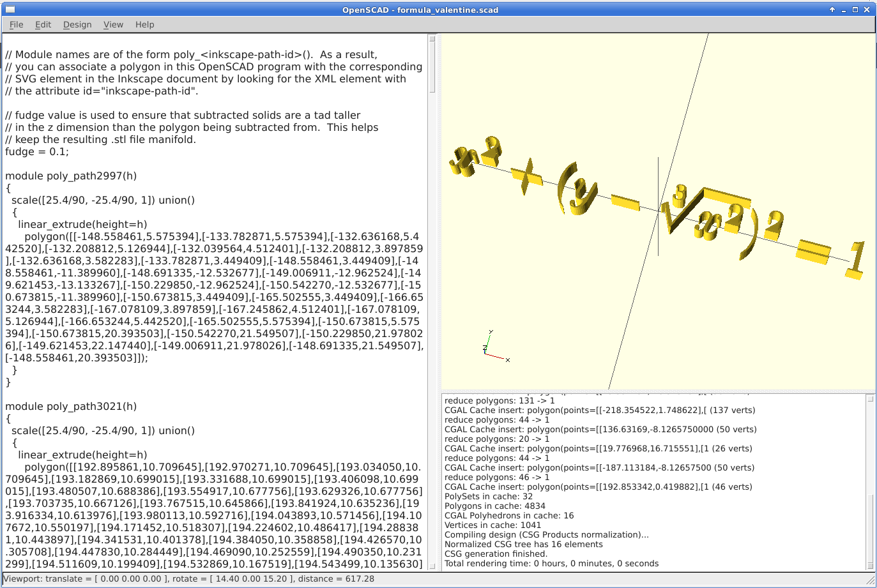The image size is (877, 588).
Task: Open the File menu
Action: [15, 24]
